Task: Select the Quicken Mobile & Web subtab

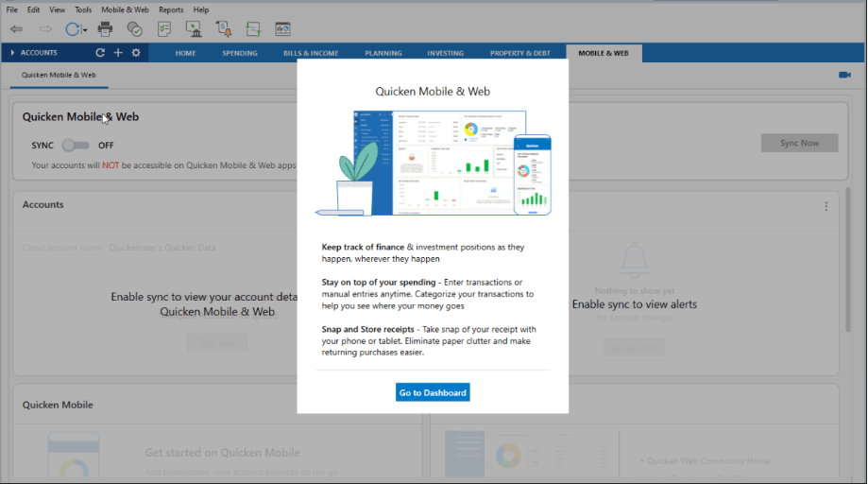Action: (x=59, y=75)
